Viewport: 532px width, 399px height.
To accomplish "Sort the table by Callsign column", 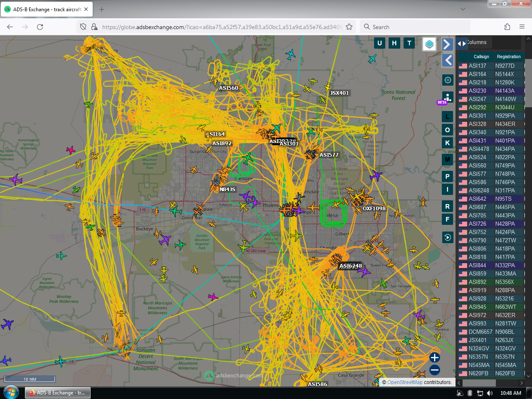I will click(481, 57).
